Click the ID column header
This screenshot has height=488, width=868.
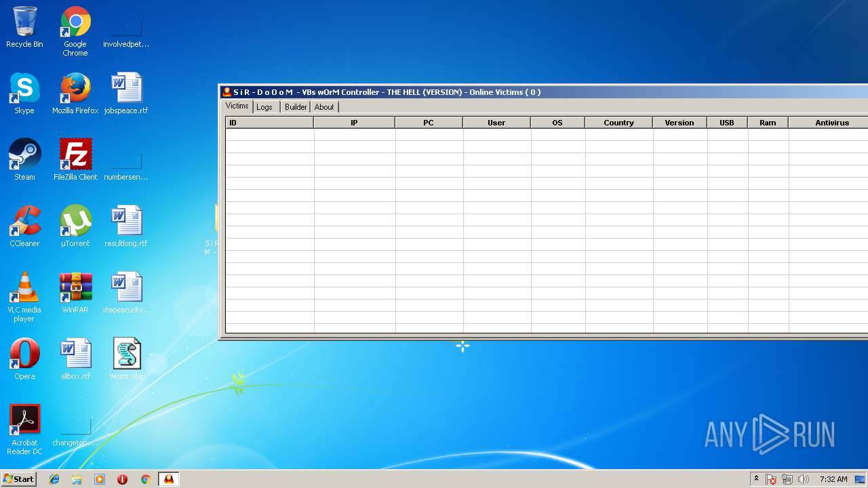269,123
